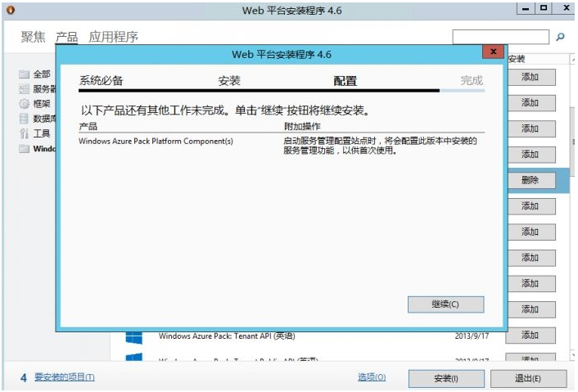This screenshot has width=578, height=392.
Task: Select the 服务器 category icon in sidebar
Action: pos(24,89)
